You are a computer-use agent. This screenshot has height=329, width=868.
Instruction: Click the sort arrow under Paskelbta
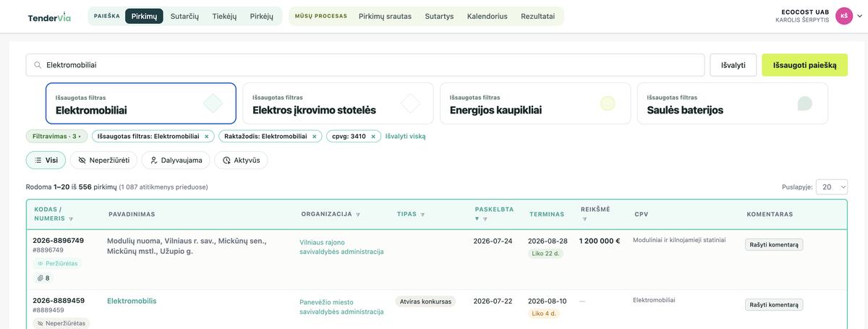tap(477, 218)
